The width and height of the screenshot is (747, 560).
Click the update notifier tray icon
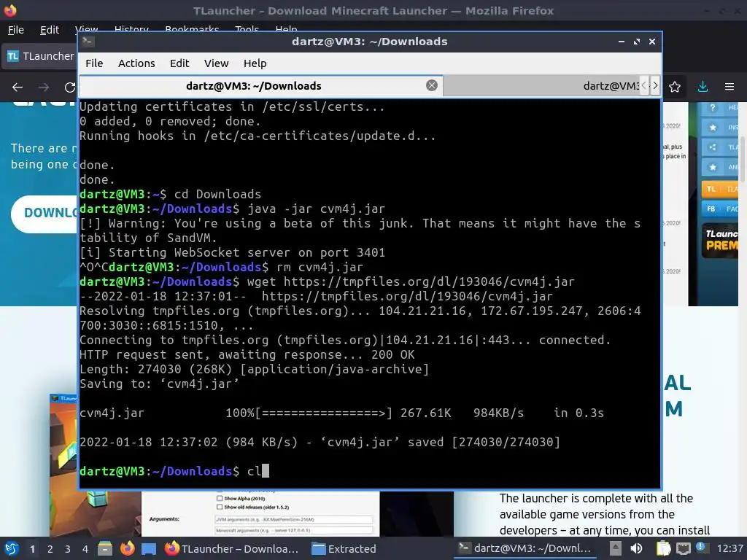click(x=700, y=548)
